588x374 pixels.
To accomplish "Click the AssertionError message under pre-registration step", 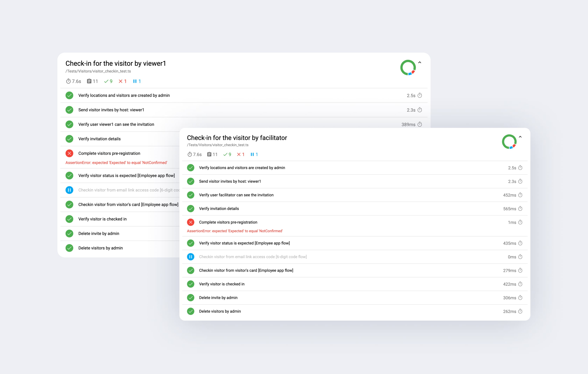I will point(235,231).
